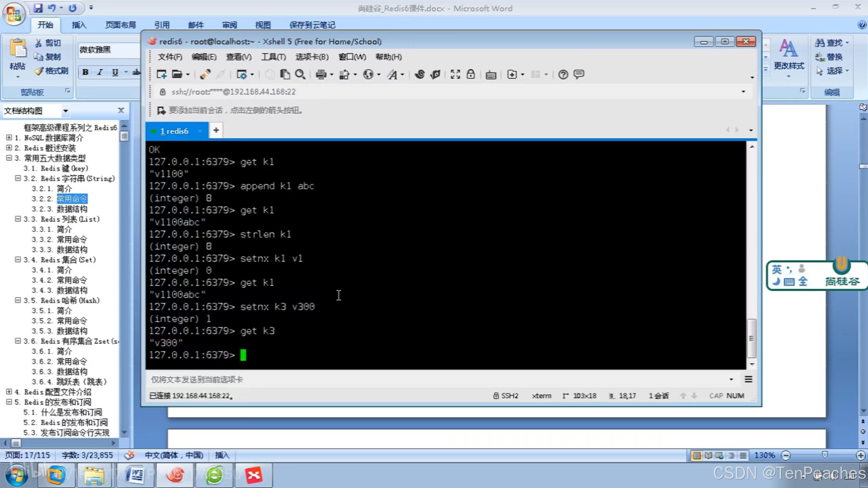Expand the 4. Redis config file section

pos(9,392)
